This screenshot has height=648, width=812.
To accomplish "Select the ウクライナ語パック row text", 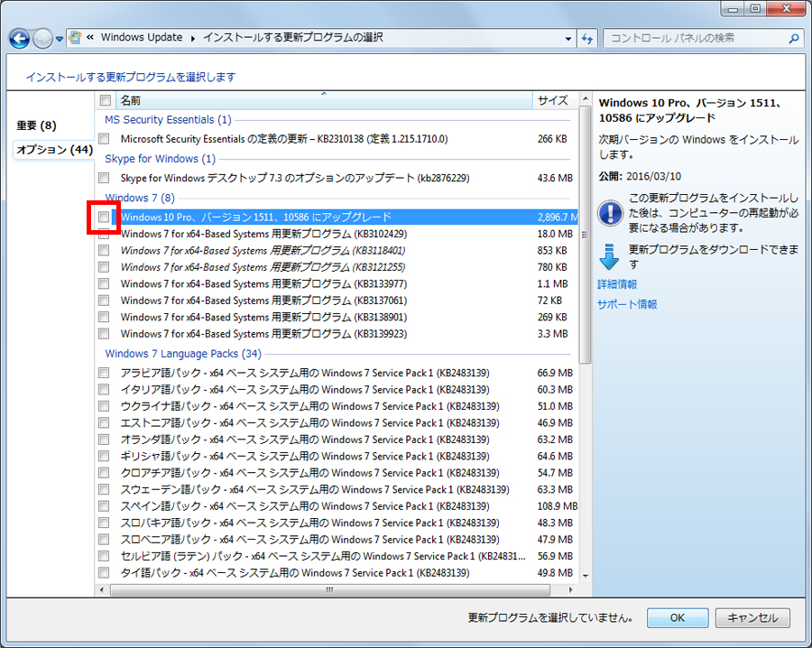I will click(x=309, y=407).
